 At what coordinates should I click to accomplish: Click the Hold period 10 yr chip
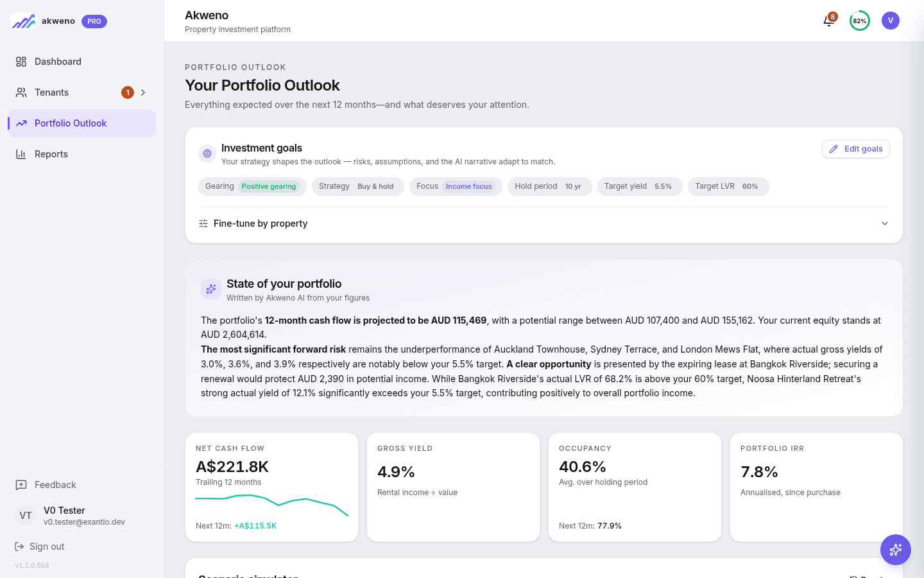550,186
